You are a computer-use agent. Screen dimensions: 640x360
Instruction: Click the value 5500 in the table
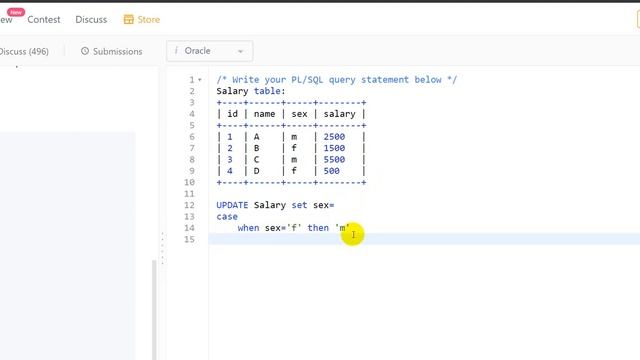(x=334, y=160)
